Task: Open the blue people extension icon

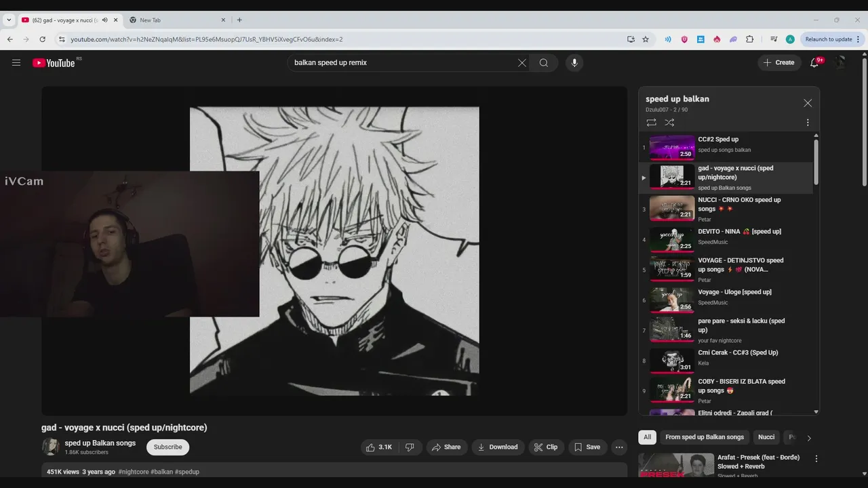Action: point(701,39)
